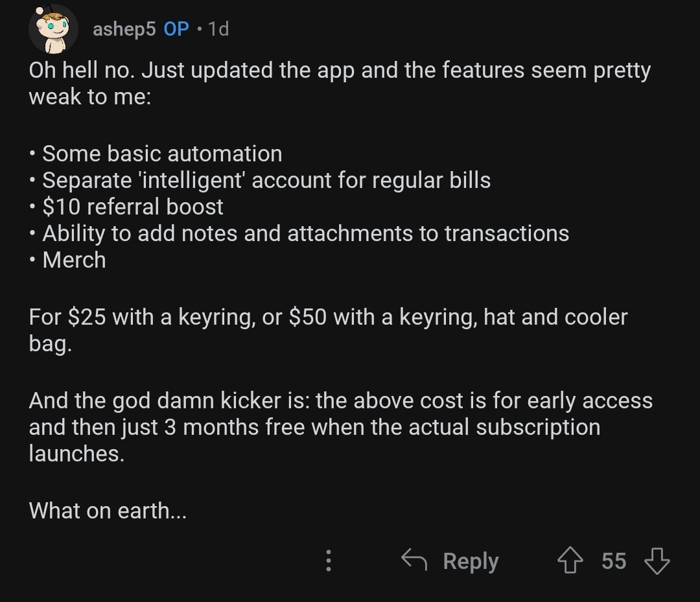Screen dimensions: 700x602
Task: Click the vote score 55
Action: click(614, 561)
